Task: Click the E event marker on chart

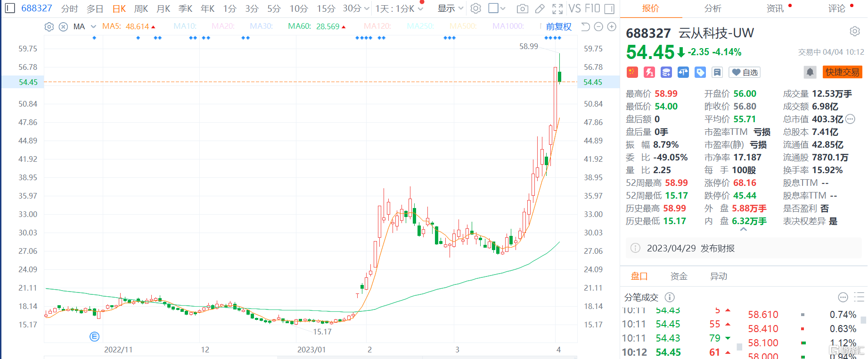Action: tap(94, 336)
